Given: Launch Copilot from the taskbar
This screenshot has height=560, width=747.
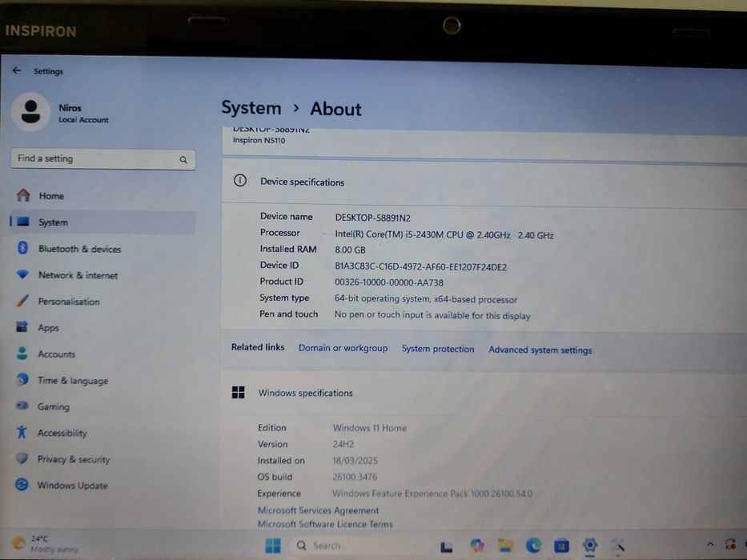Looking at the screenshot, I should coord(476,545).
